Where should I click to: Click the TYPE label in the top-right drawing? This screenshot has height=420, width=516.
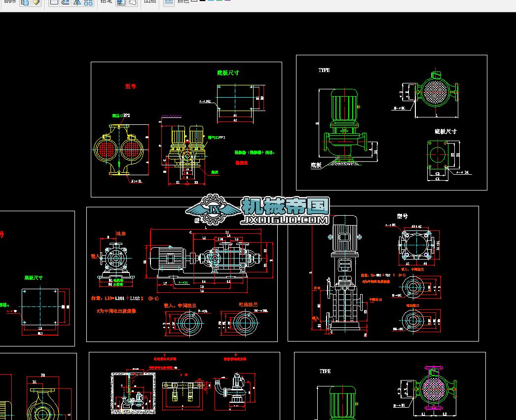[324, 70]
